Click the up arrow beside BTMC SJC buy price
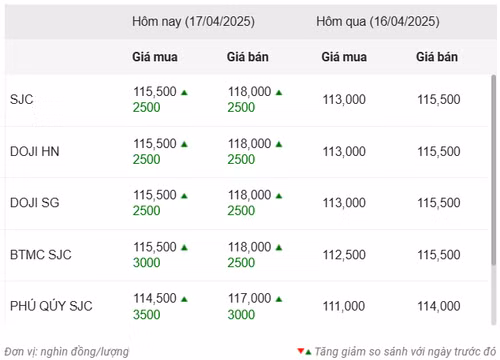Viewport: 500px width, 360px height. tap(184, 248)
